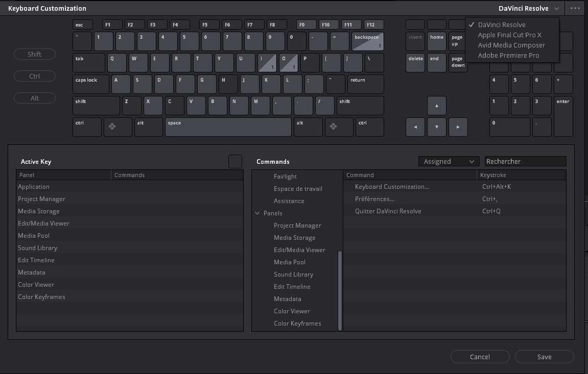This screenshot has width=588, height=374.
Task: Toggle the Ctrl modifier button
Action: (x=35, y=76)
